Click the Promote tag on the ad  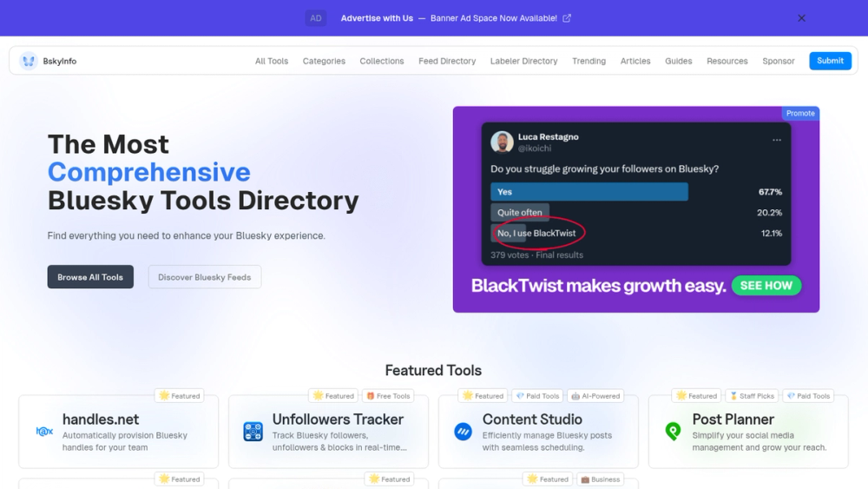800,113
